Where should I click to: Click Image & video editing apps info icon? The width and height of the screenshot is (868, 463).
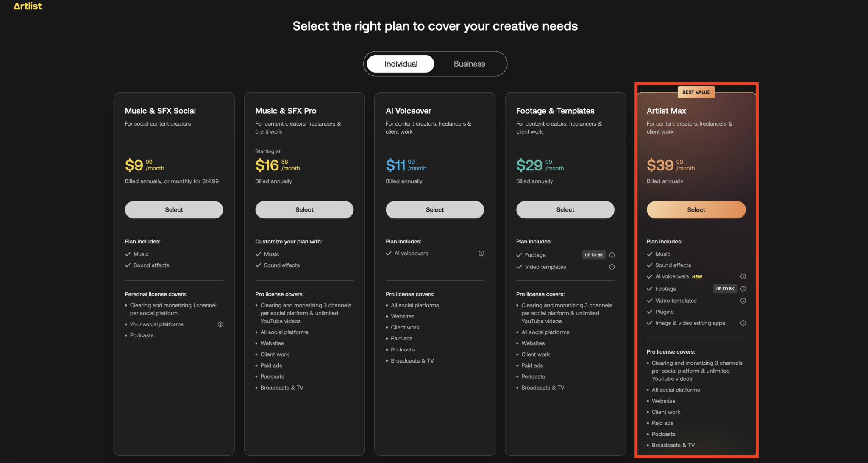743,323
